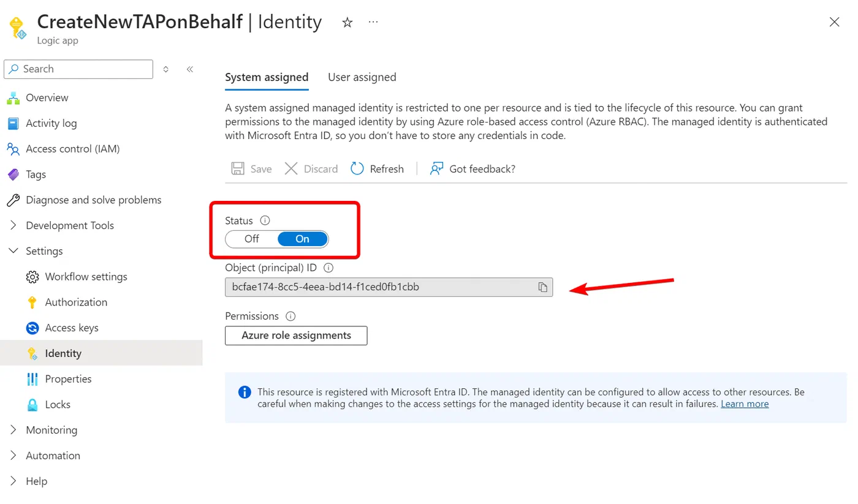This screenshot has width=858, height=504.
Task: Click the Authorization key icon
Action: click(32, 303)
